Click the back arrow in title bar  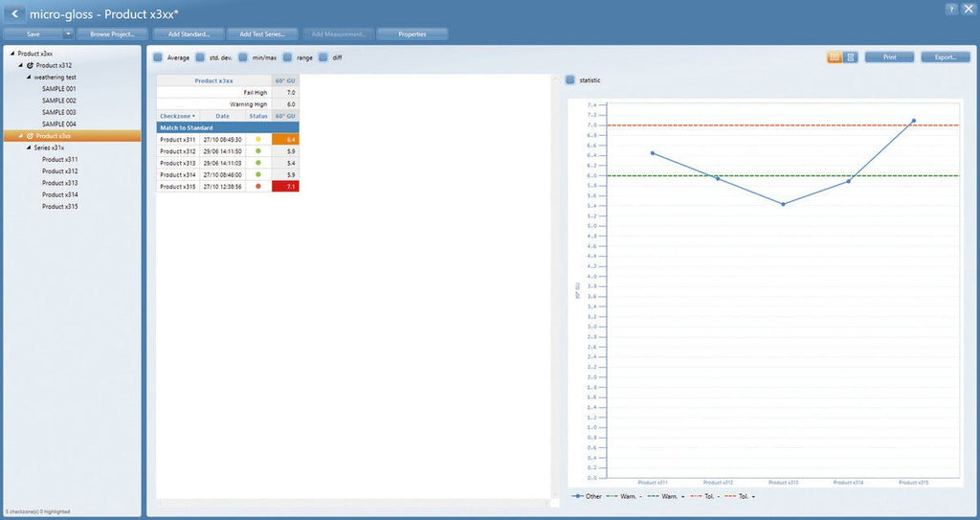(13, 13)
